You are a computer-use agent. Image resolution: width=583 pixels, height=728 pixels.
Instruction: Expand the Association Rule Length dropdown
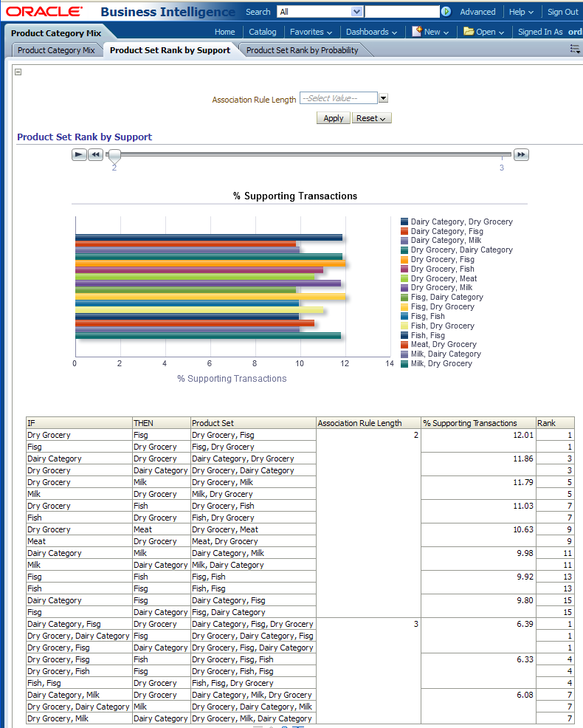tap(383, 98)
